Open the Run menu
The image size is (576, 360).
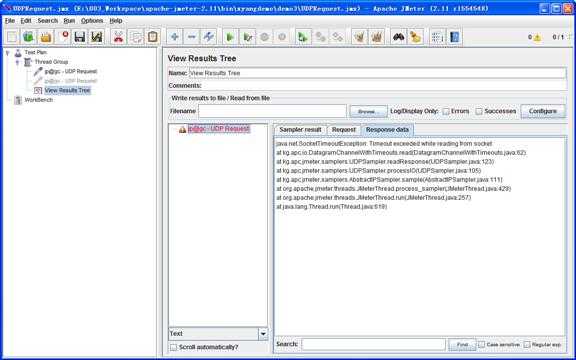click(69, 21)
